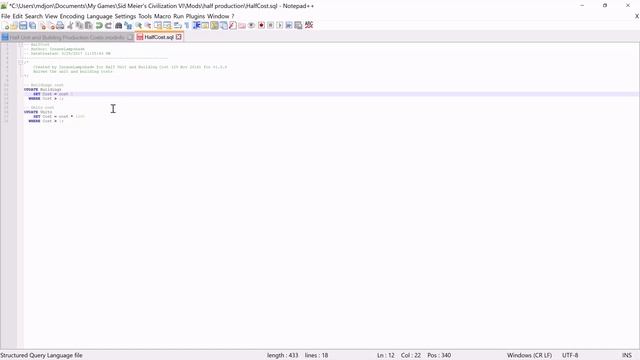The width and height of the screenshot is (640, 360).
Task: Toggle synchronized vertical scrolling
Action: point(158,25)
